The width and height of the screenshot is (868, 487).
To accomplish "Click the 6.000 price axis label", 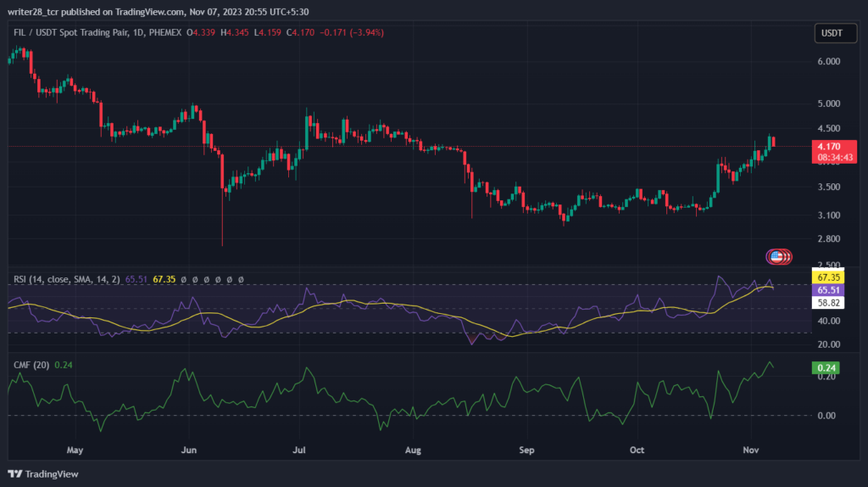I will coord(829,61).
